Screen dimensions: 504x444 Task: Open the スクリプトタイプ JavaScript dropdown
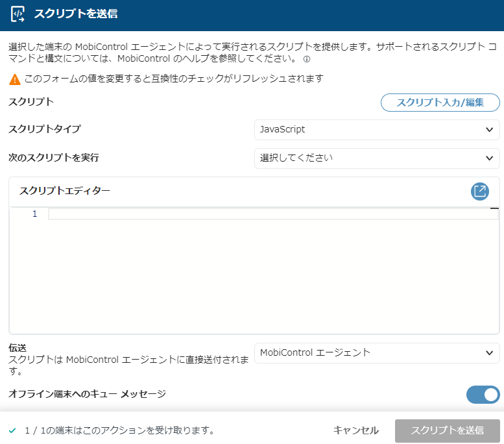(x=377, y=130)
